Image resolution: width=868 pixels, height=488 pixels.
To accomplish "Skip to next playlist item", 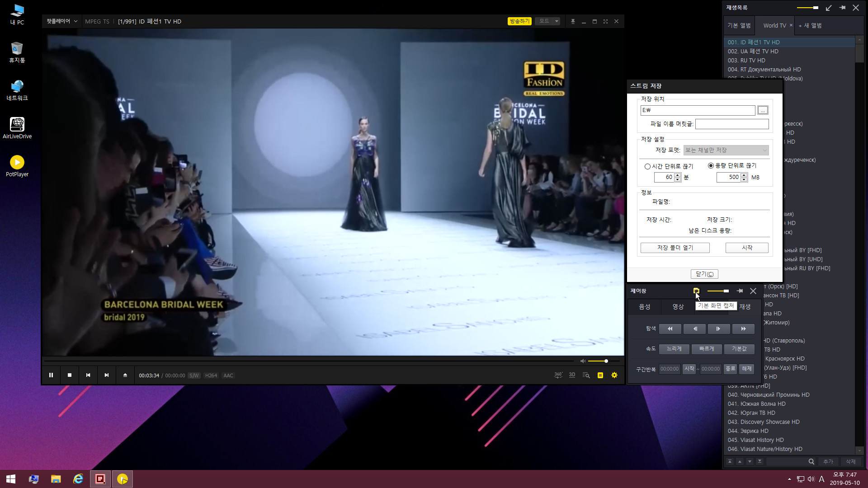I will 107,375.
